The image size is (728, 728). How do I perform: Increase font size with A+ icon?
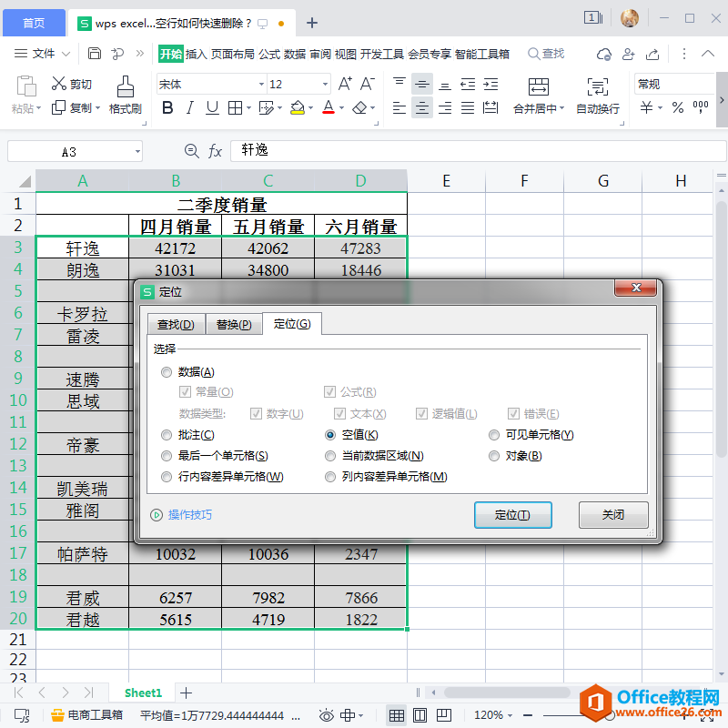click(345, 84)
